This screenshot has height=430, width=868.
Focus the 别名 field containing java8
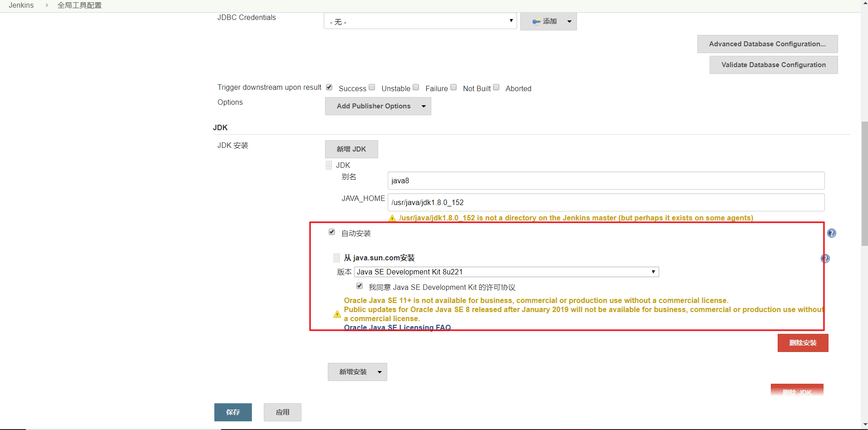tap(606, 181)
